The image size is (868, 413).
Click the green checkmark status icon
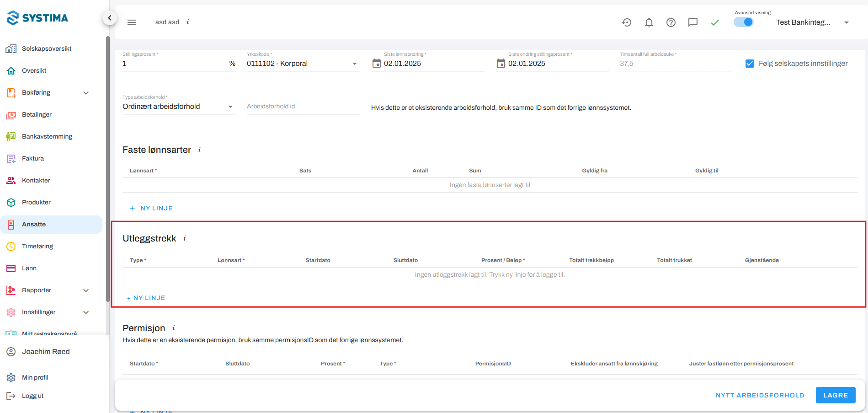[x=715, y=22]
